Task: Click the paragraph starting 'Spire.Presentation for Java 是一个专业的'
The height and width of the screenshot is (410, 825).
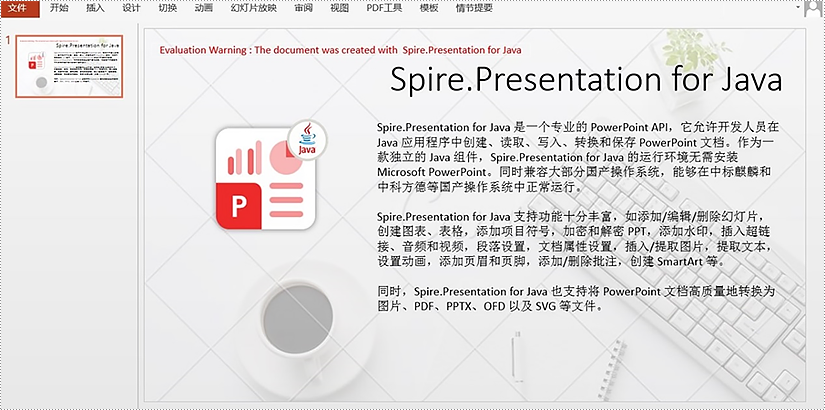Action: pyautogui.click(x=577, y=157)
